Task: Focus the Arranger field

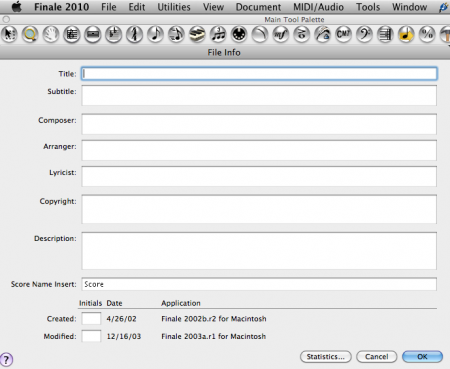Action: click(x=259, y=150)
